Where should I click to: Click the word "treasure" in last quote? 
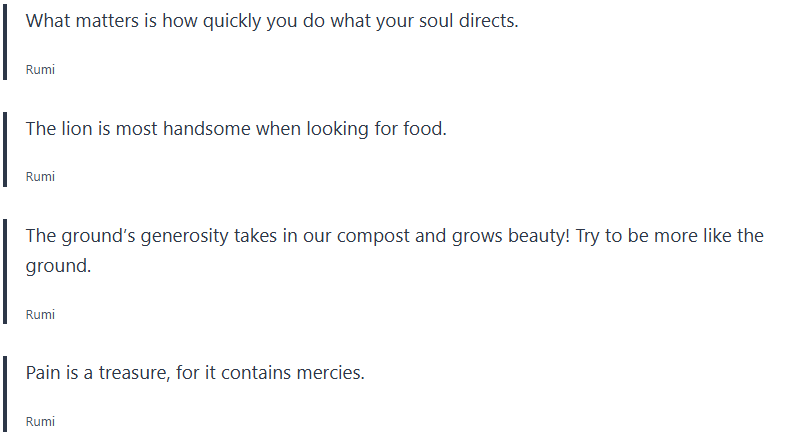coord(124,373)
